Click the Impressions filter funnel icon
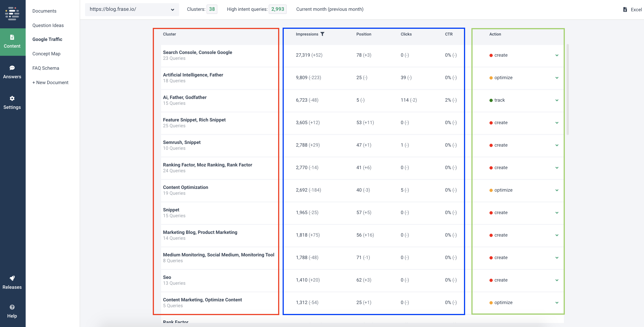 tap(322, 34)
